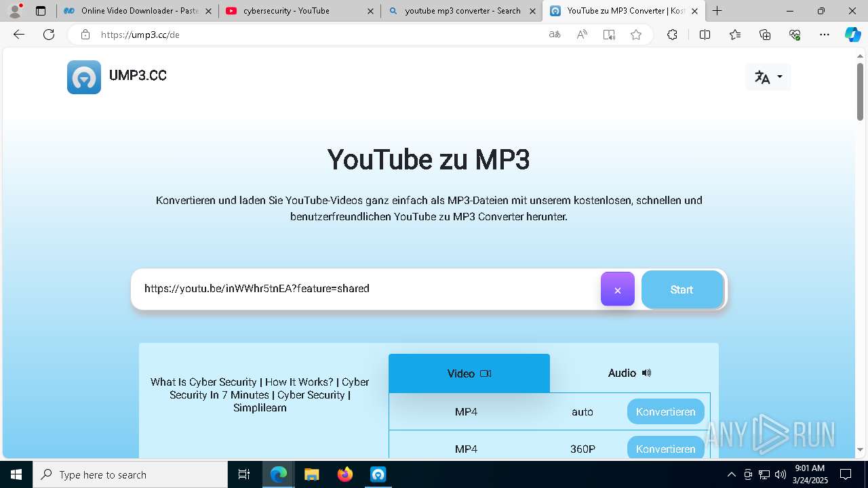Viewport: 868px width, 488px height.
Task: Switch to the Video tab
Action: pos(469,373)
